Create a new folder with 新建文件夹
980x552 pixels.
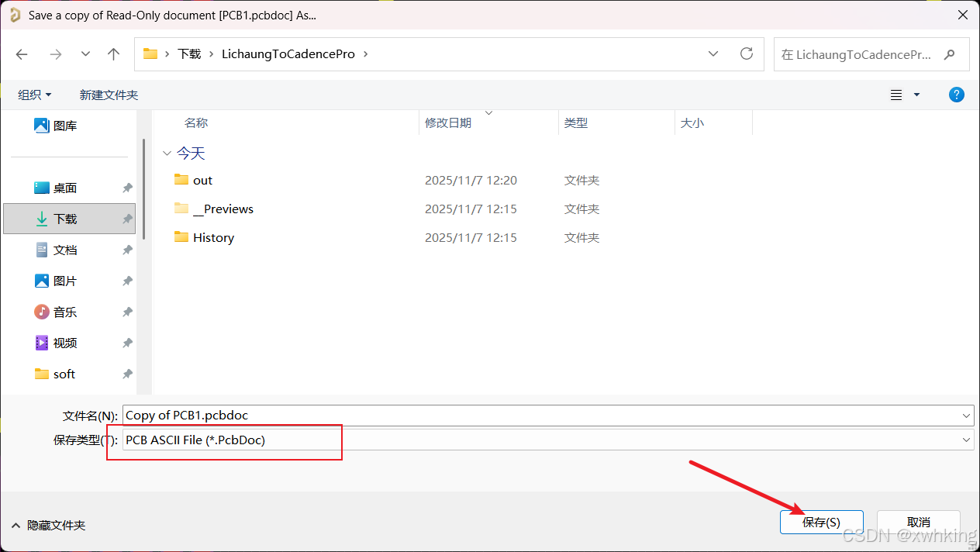tap(109, 95)
